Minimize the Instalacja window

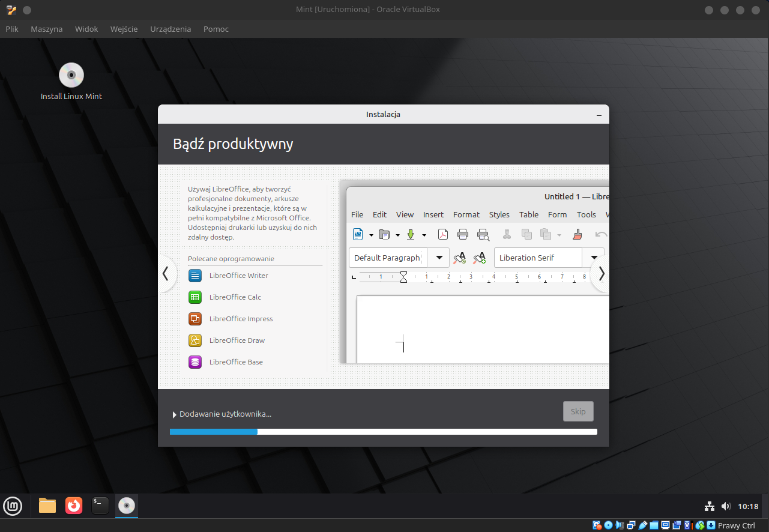tap(599, 114)
